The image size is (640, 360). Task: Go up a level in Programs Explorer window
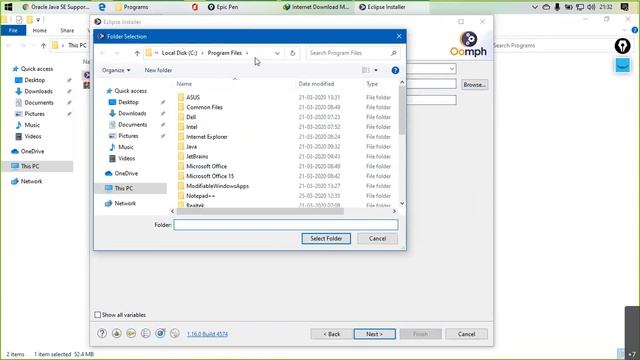43,45
